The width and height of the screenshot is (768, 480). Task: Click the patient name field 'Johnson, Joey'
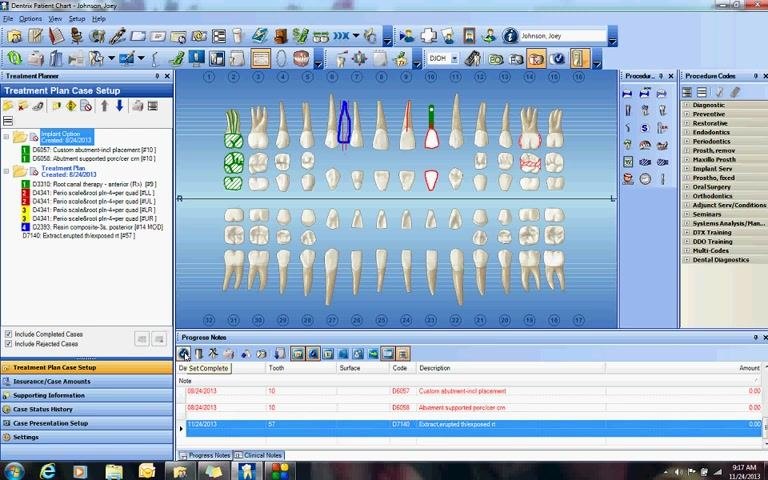point(562,36)
